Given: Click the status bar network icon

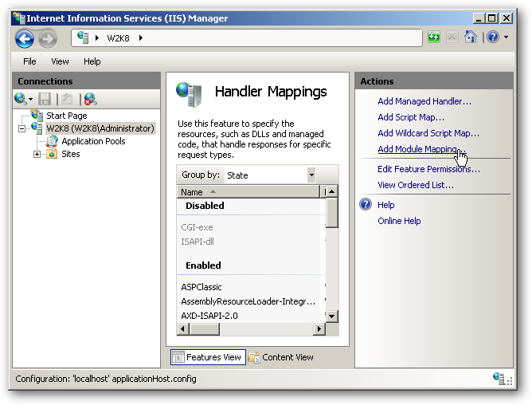Looking at the screenshot, I should 499,378.
